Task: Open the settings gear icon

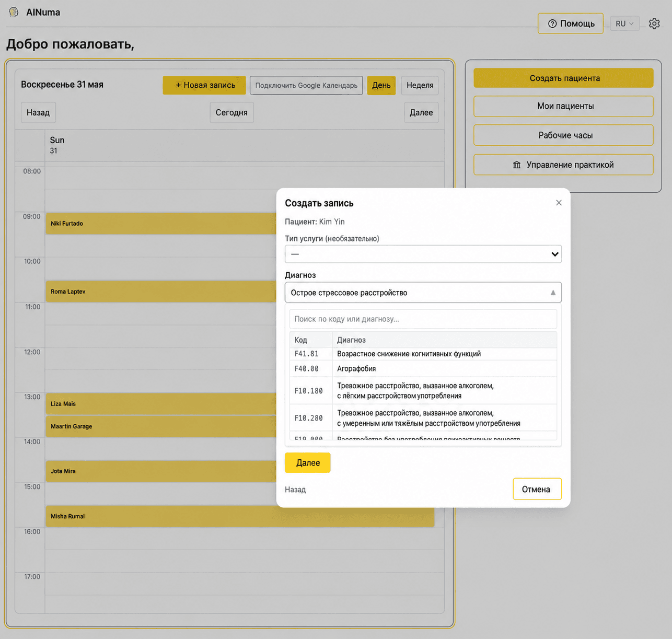Action: point(654,24)
